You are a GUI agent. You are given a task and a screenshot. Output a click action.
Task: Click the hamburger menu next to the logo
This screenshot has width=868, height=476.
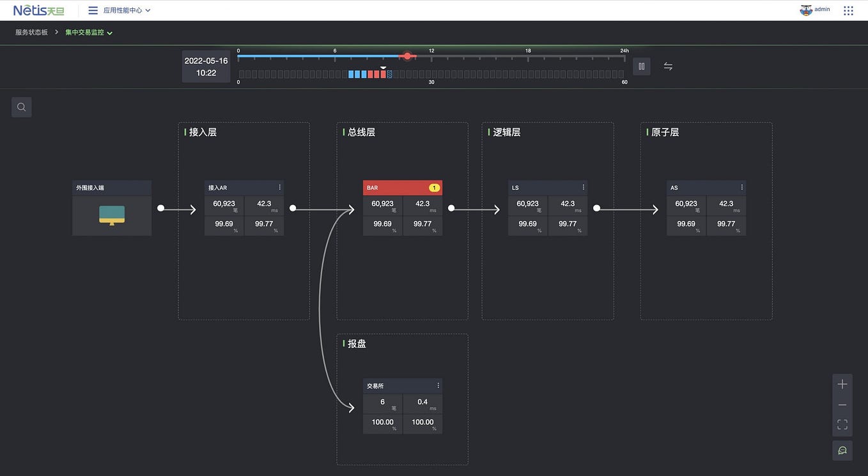tap(93, 10)
